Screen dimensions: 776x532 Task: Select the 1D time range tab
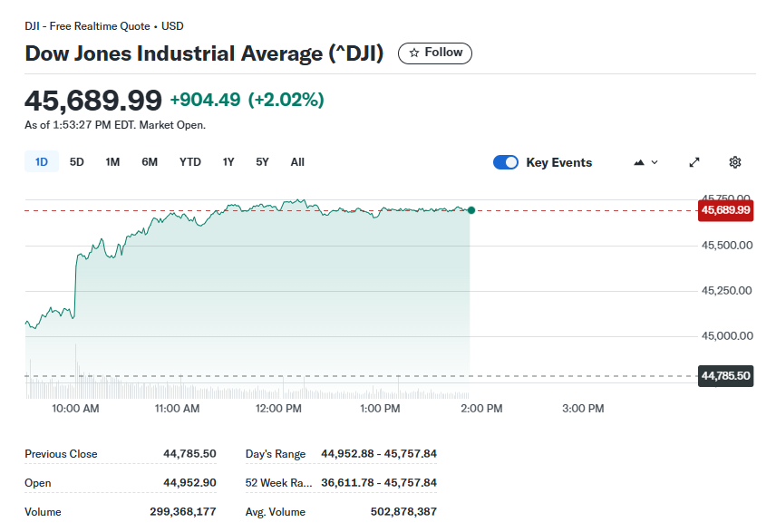click(42, 162)
